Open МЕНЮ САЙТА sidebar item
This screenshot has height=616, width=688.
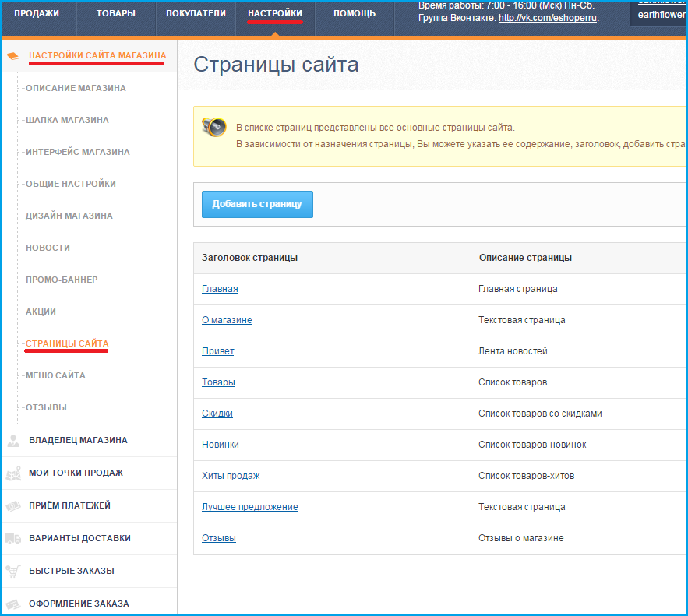[55, 375]
